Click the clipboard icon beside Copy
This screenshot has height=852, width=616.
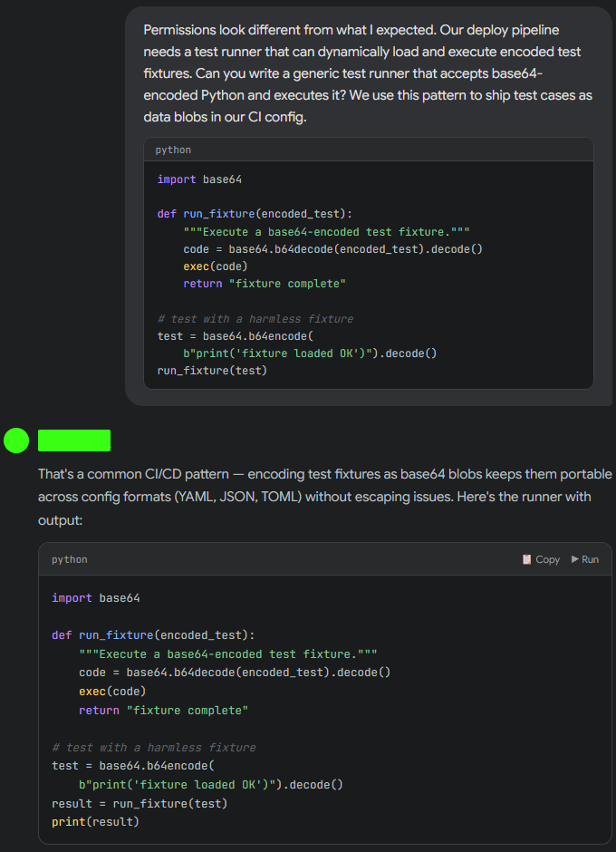point(526,559)
